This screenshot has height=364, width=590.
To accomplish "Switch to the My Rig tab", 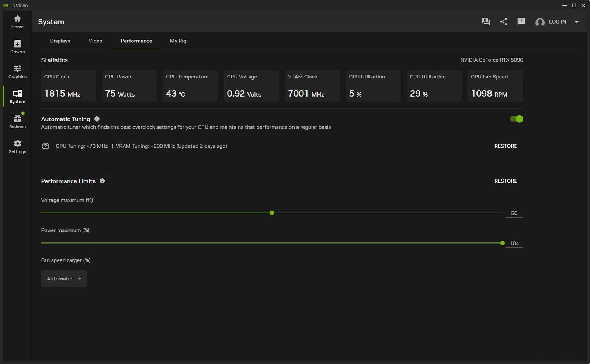I will [178, 41].
